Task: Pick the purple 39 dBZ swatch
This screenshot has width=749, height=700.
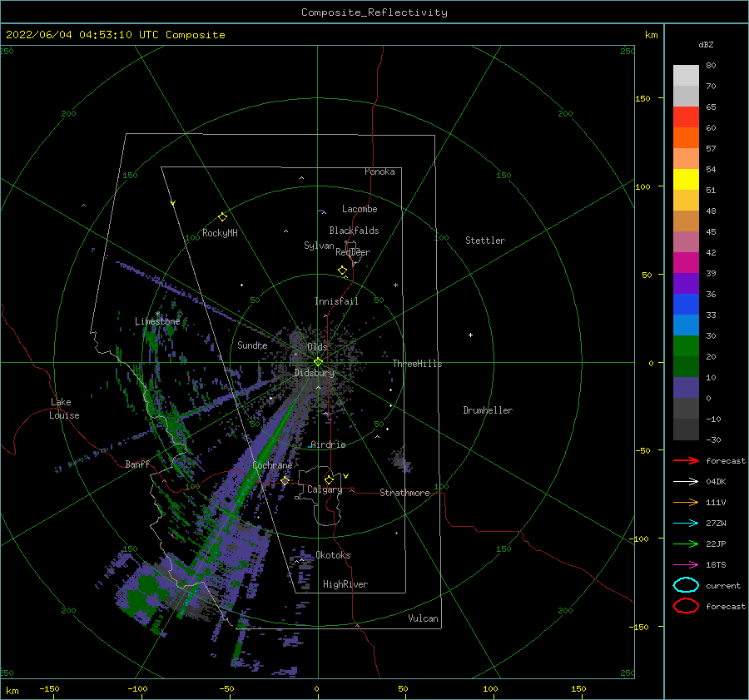Action: (686, 283)
